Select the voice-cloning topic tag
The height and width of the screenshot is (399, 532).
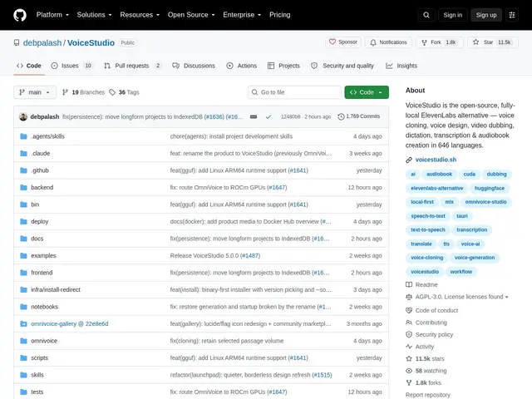[426, 258]
